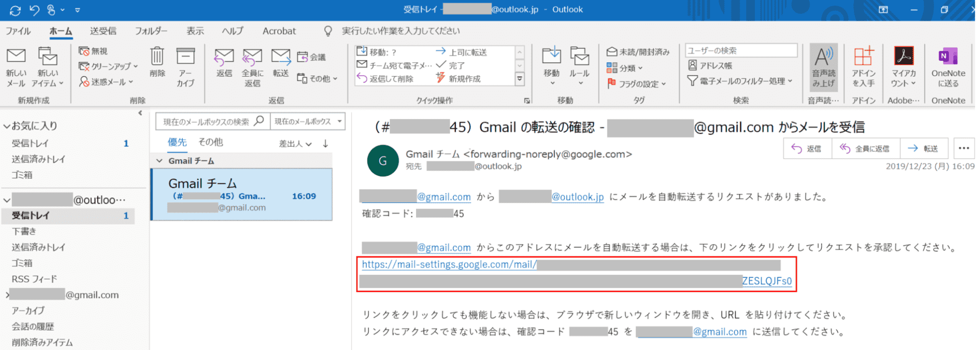
Task: Switch to the 優先 focused tab
Action: click(x=177, y=143)
